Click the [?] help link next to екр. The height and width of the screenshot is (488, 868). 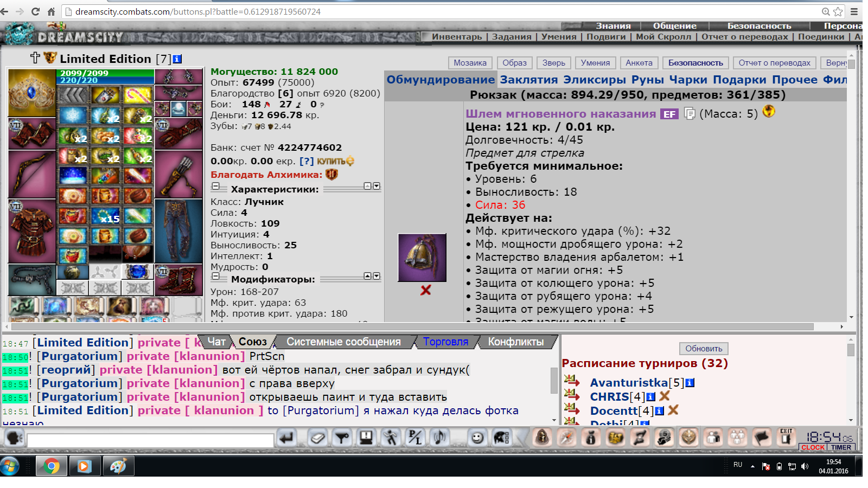click(x=307, y=161)
